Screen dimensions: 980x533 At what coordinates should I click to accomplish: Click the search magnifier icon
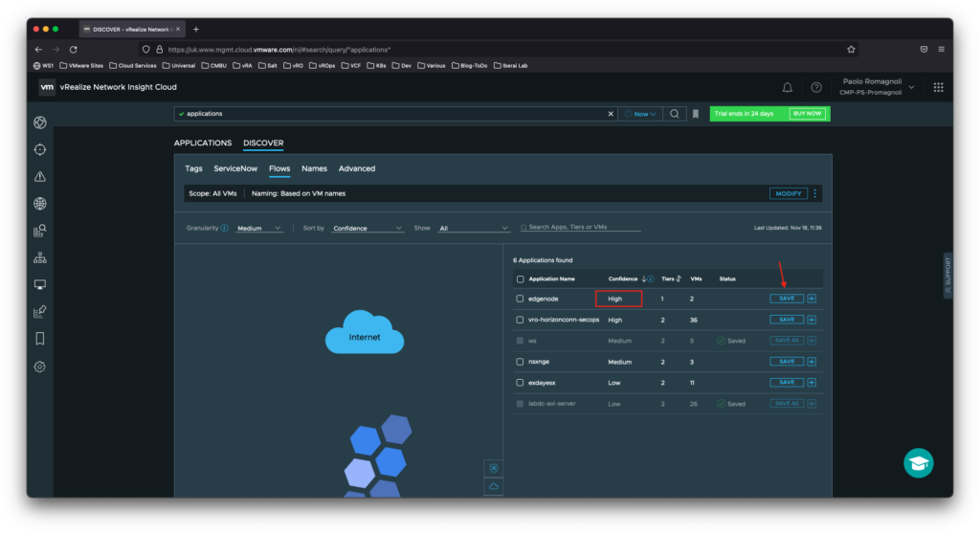click(675, 114)
